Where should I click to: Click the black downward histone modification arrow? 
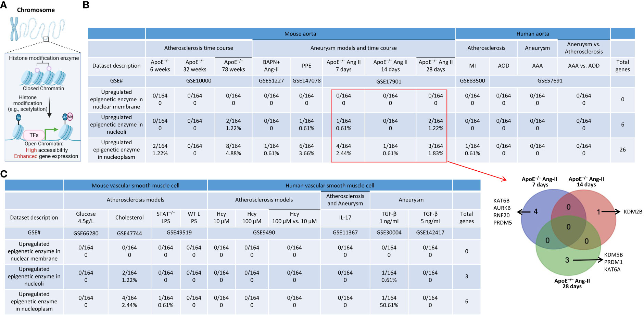point(49,108)
